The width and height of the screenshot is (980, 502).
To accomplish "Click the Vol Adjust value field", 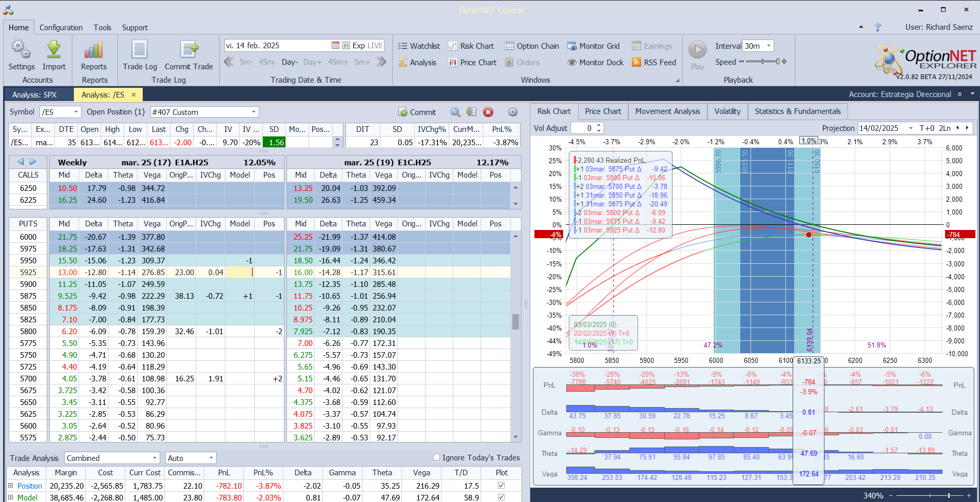I will pos(583,128).
